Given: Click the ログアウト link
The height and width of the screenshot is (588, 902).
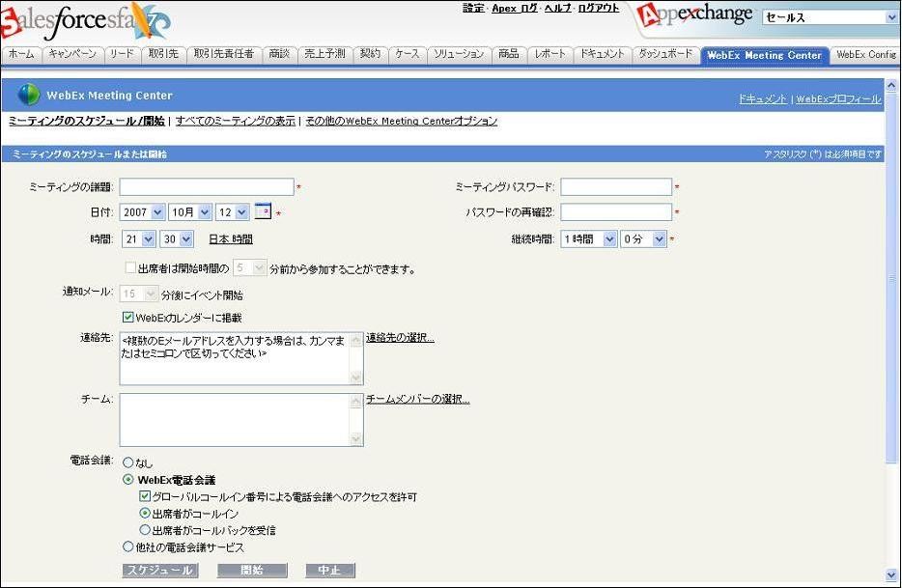Looking at the screenshot, I should (x=598, y=8).
